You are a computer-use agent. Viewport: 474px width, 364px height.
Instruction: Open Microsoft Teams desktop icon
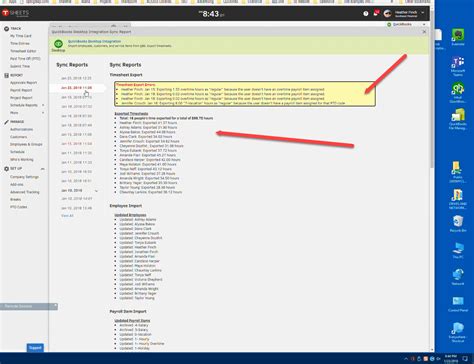tap(458, 65)
